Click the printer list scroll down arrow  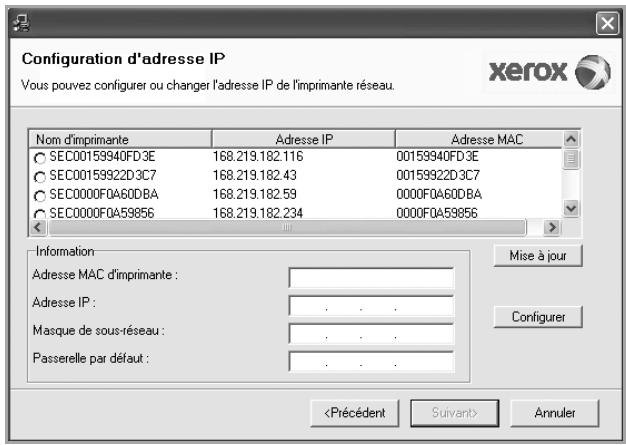click(571, 208)
